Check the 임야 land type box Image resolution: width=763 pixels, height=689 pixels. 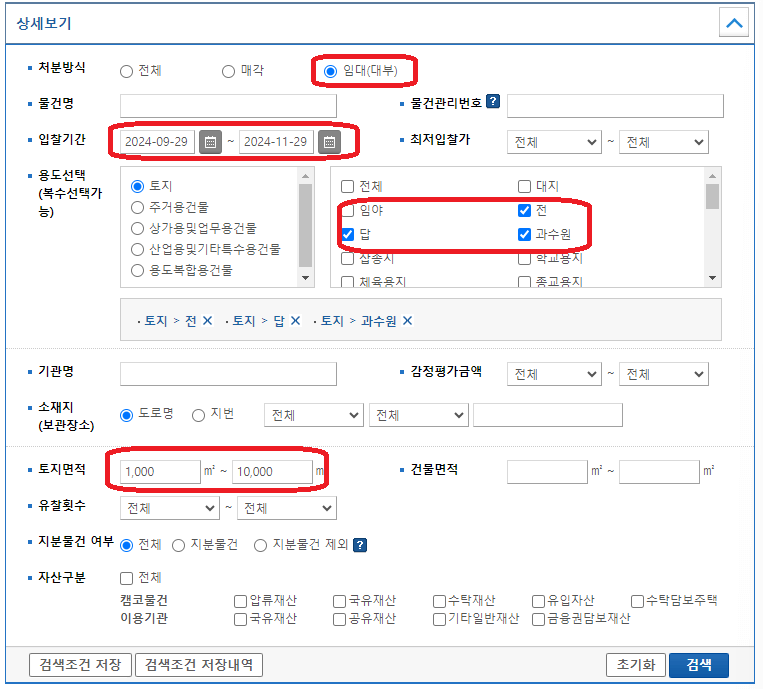pyautogui.click(x=347, y=210)
